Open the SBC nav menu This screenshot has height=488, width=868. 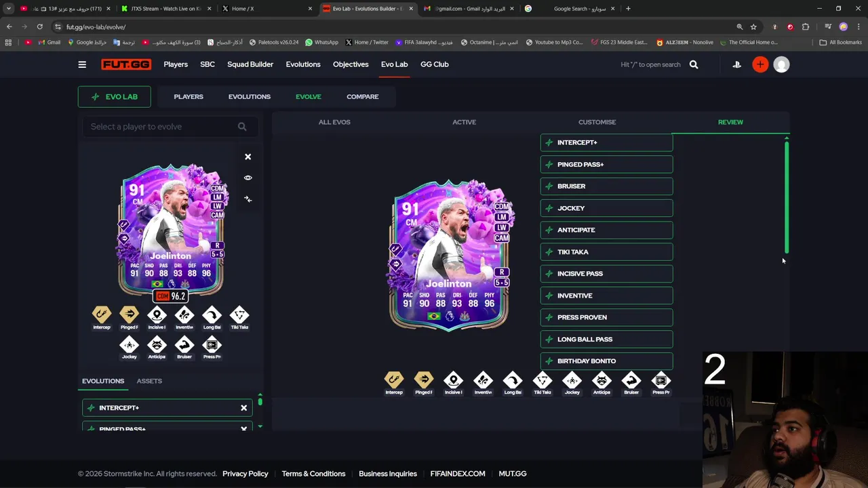point(208,64)
